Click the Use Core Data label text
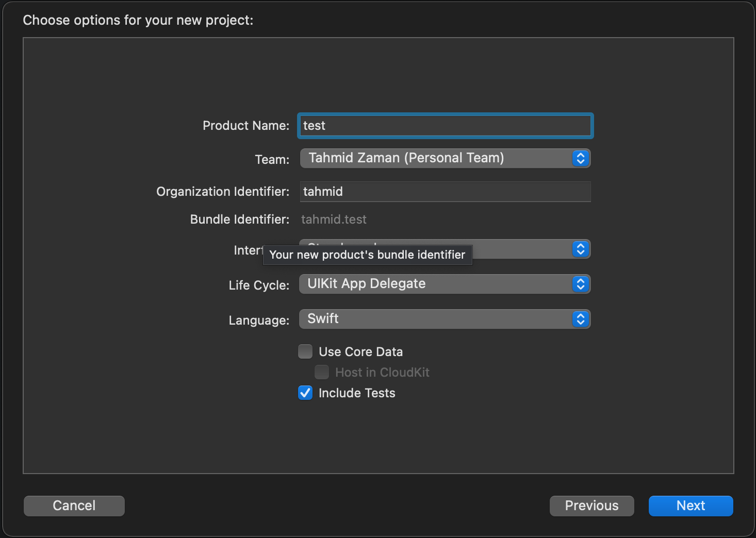 pos(360,352)
